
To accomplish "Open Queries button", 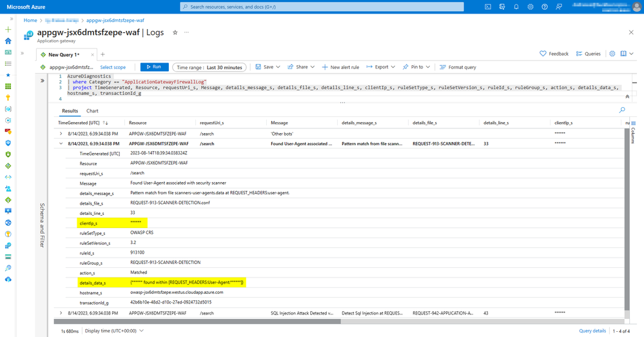I will pyautogui.click(x=588, y=54).
